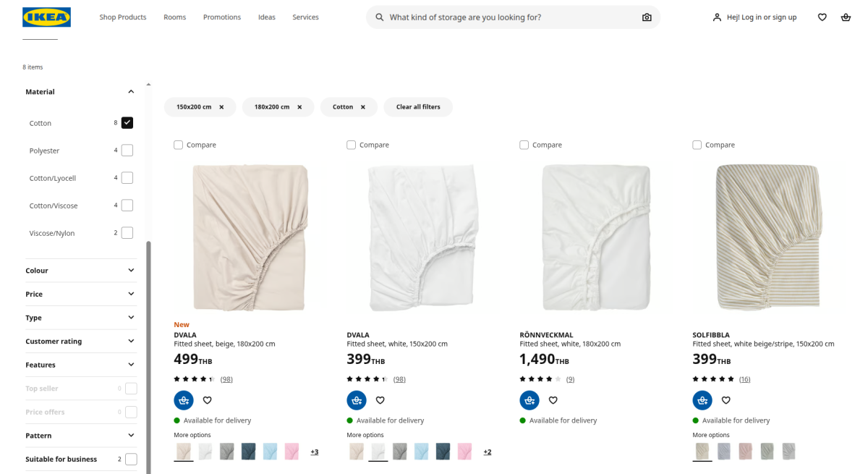Click the user profile icon
The height and width of the screenshot is (474, 868).
point(717,17)
